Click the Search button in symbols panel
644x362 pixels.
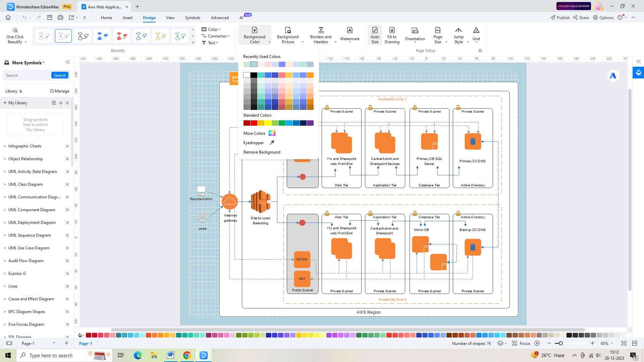click(x=60, y=75)
